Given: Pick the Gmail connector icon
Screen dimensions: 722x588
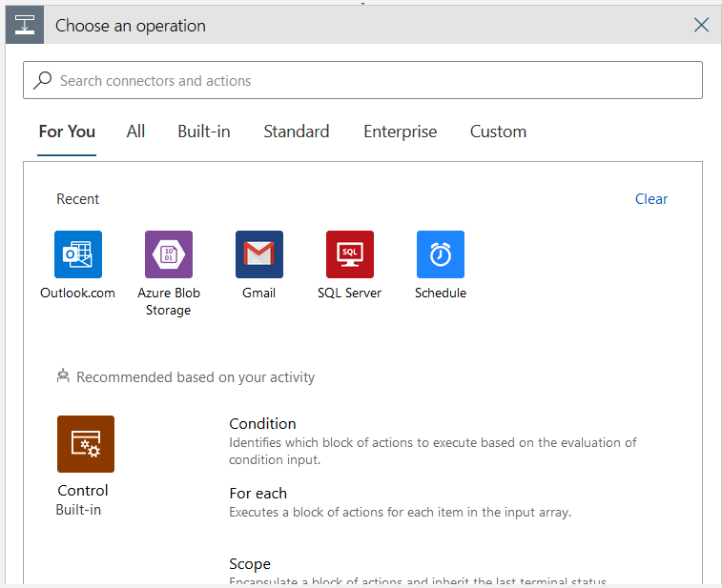Looking at the screenshot, I should pyautogui.click(x=259, y=254).
